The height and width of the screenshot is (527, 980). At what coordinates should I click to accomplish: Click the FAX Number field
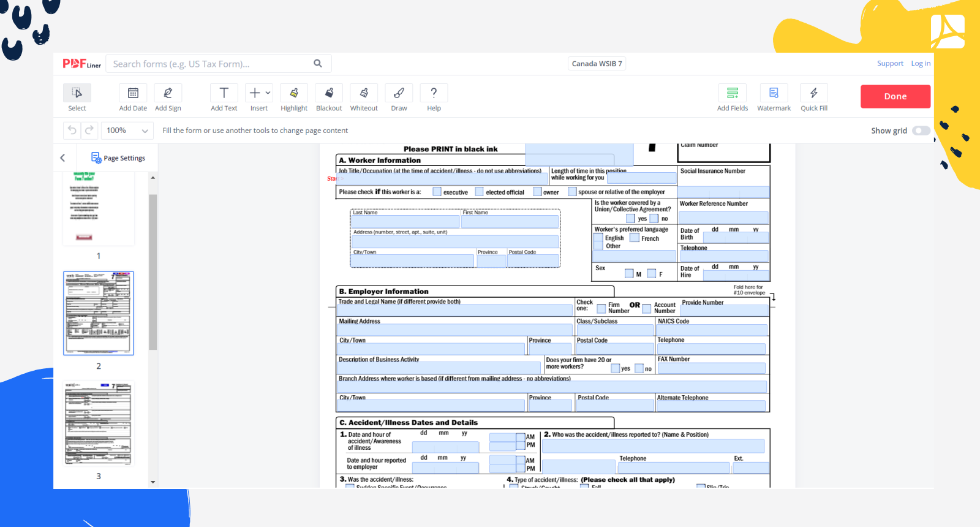pos(711,368)
